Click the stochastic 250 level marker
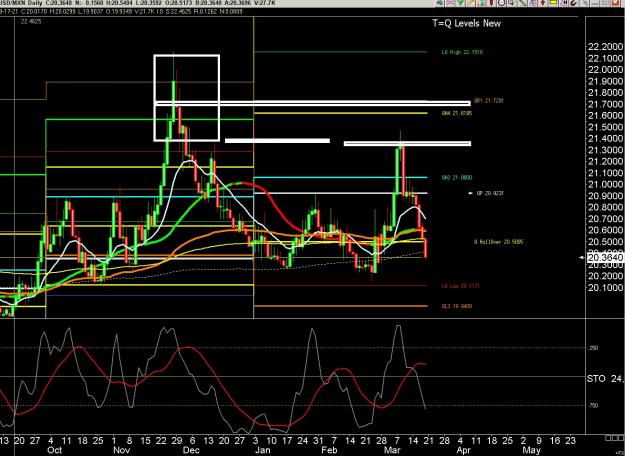625x456 pixels. (x=594, y=348)
